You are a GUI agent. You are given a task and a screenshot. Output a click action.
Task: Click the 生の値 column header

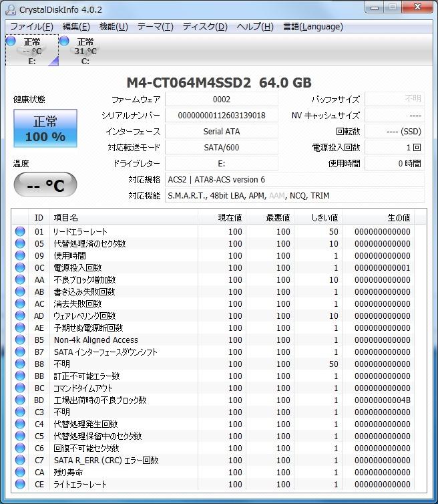pos(379,218)
